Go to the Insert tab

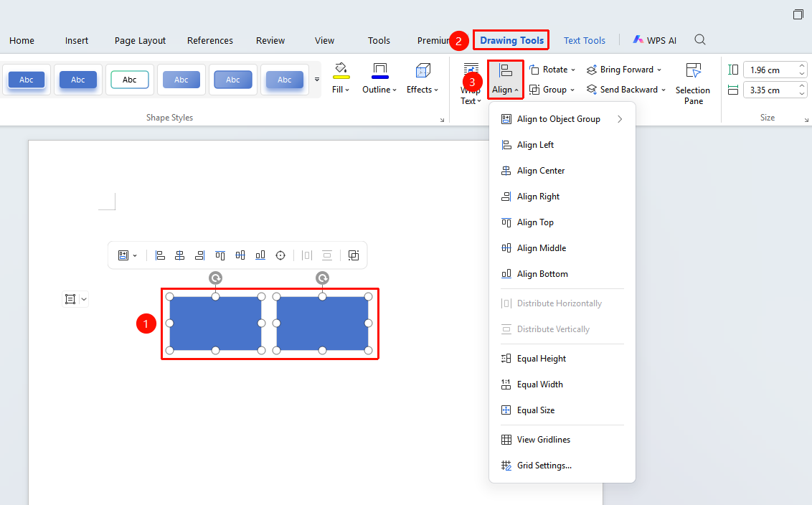(x=77, y=40)
